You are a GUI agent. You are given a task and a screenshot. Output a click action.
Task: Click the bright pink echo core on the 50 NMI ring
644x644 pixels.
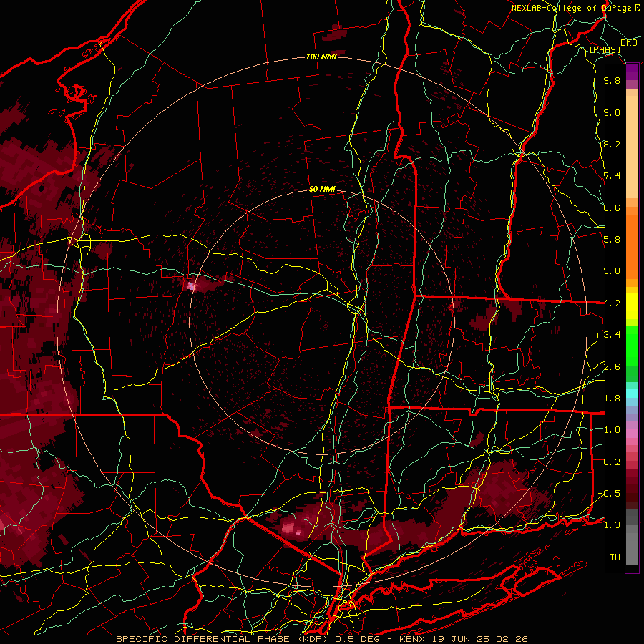tap(190, 286)
